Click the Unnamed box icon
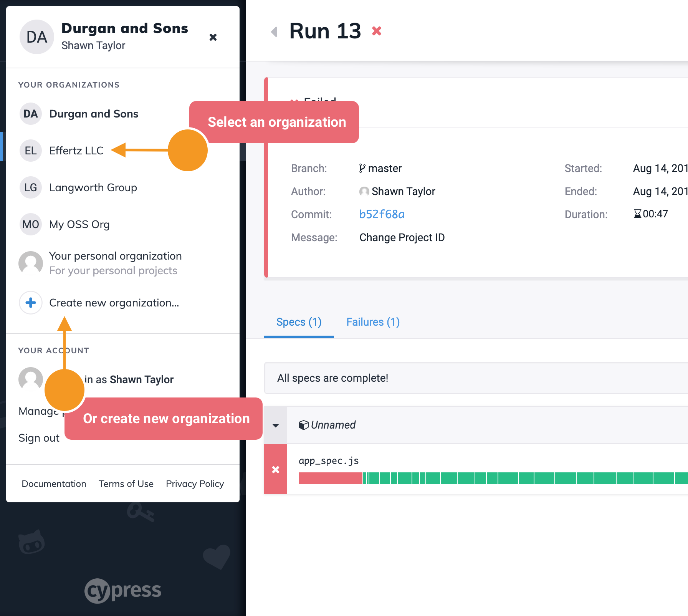Viewport: 688px width, 616px height. [303, 425]
